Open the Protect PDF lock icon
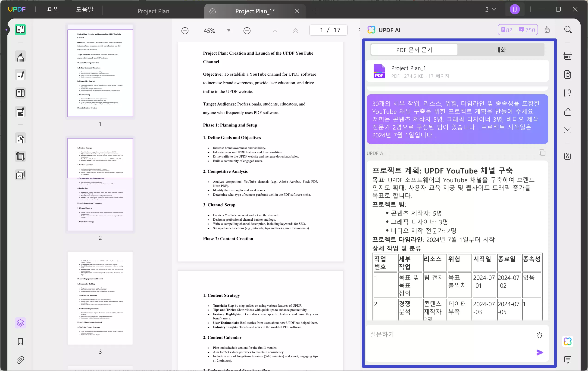Screen dimensions: 588x371 pyautogui.click(x=568, y=93)
